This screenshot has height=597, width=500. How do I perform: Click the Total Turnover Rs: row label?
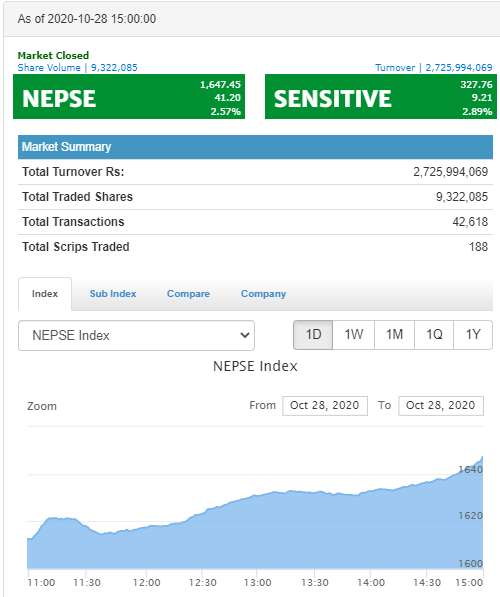point(73,172)
